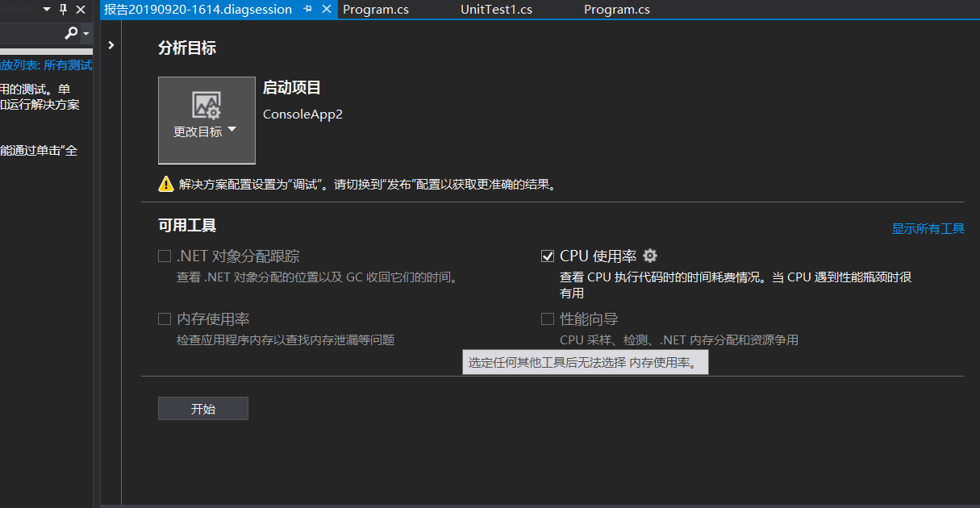
Task: Click the 更改目标 target image icon
Action: point(206,105)
